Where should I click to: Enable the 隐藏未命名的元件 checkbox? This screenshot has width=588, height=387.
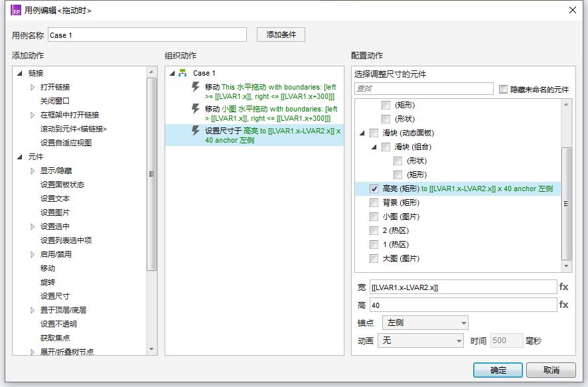pos(503,89)
